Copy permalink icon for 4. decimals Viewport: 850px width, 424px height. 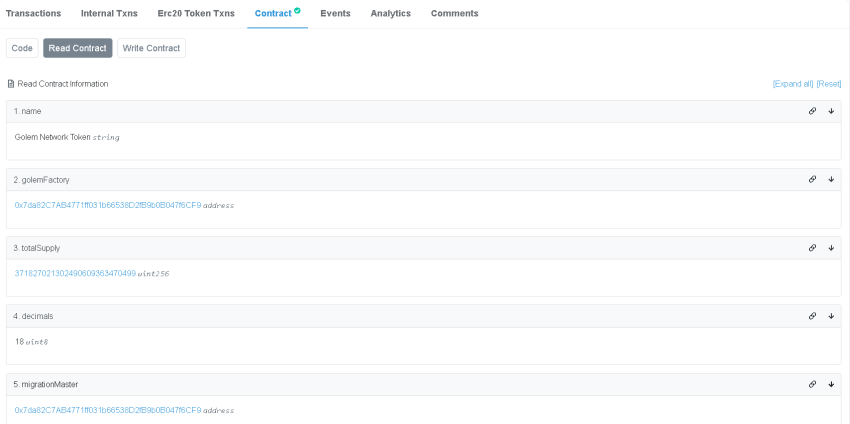coord(812,316)
